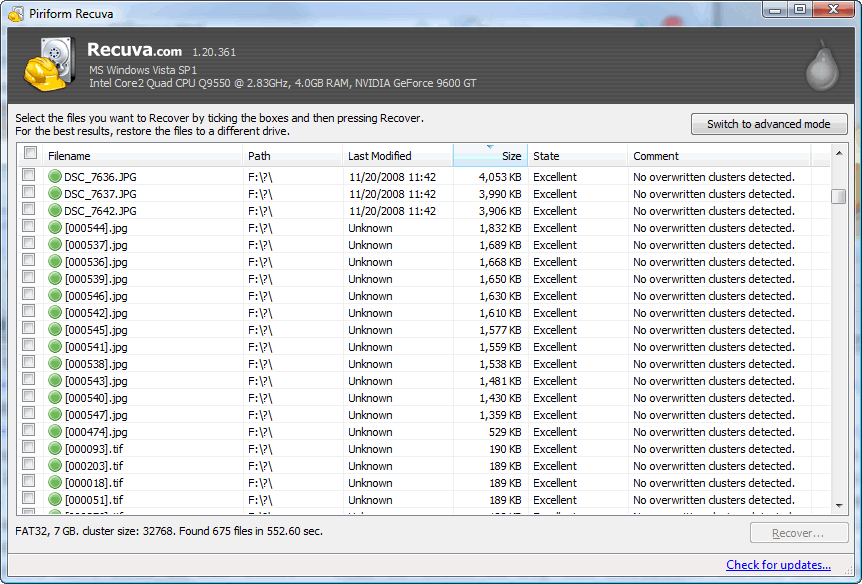Tick the checkbox for [000093].tif

click(x=29, y=447)
